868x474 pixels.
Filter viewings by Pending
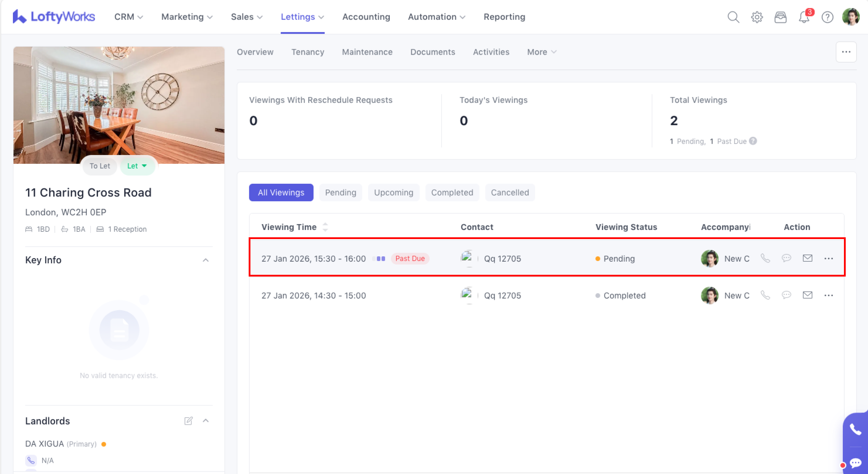(x=340, y=192)
